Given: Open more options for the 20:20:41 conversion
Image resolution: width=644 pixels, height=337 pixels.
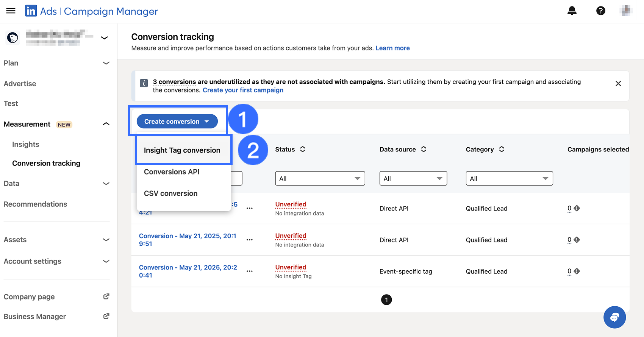Looking at the screenshot, I should (x=249, y=271).
